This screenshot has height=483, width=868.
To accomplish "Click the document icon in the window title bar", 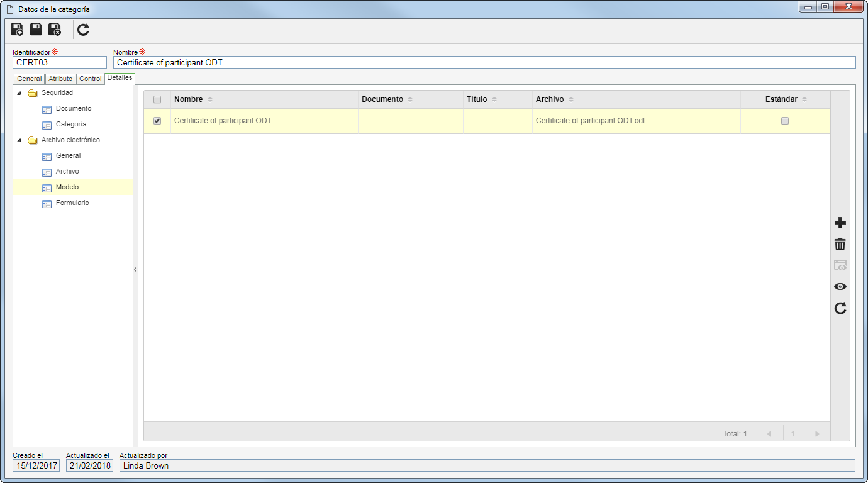I will pos(9,9).
